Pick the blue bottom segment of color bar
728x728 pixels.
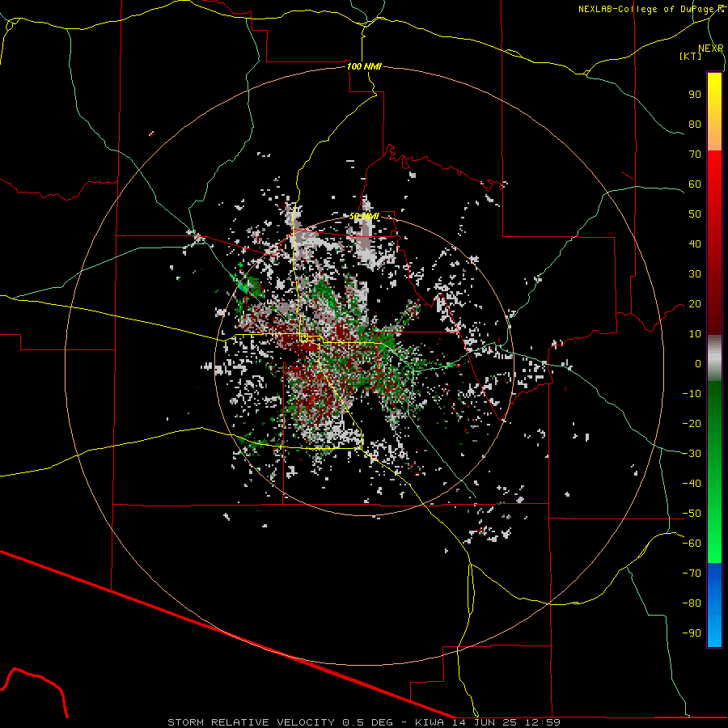pyautogui.click(x=714, y=604)
